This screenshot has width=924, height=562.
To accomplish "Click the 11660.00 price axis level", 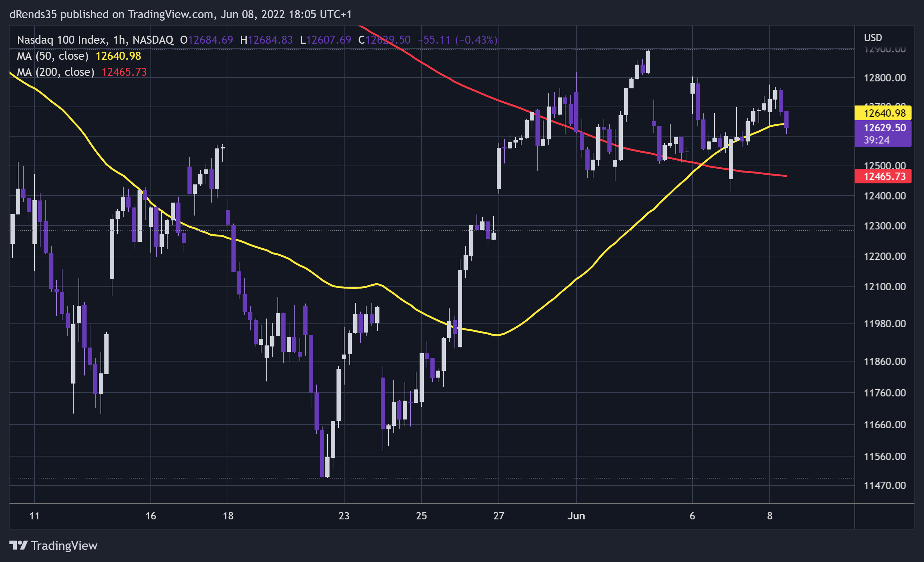I will 884,425.
